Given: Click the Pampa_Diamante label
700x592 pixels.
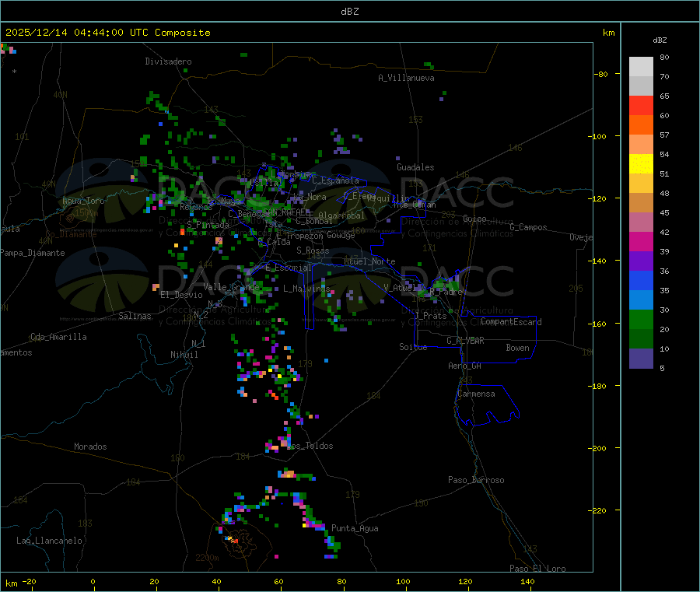Looking at the screenshot, I should point(33,253).
